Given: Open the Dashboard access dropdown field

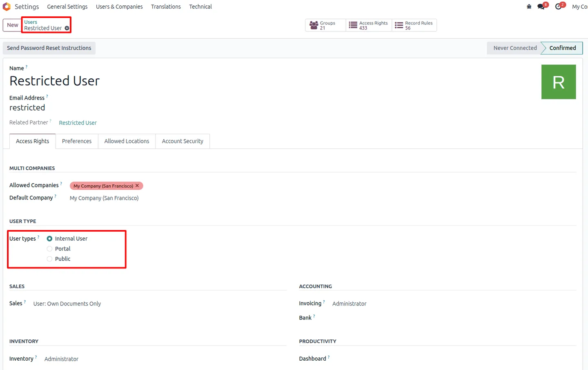Looking at the screenshot, I should [x=454, y=359].
